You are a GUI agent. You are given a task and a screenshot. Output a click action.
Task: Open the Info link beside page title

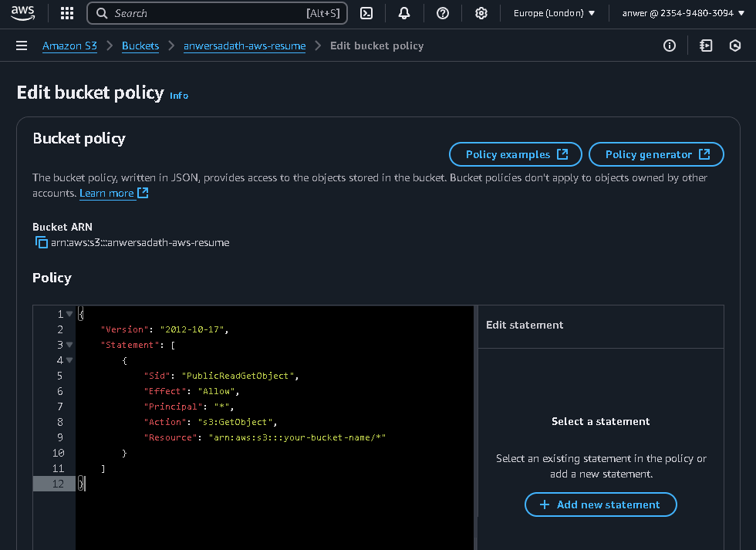pos(179,96)
